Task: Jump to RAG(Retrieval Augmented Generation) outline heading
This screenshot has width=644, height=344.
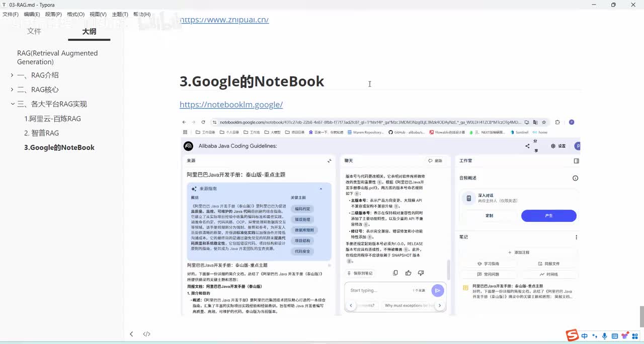Action: click(x=57, y=57)
